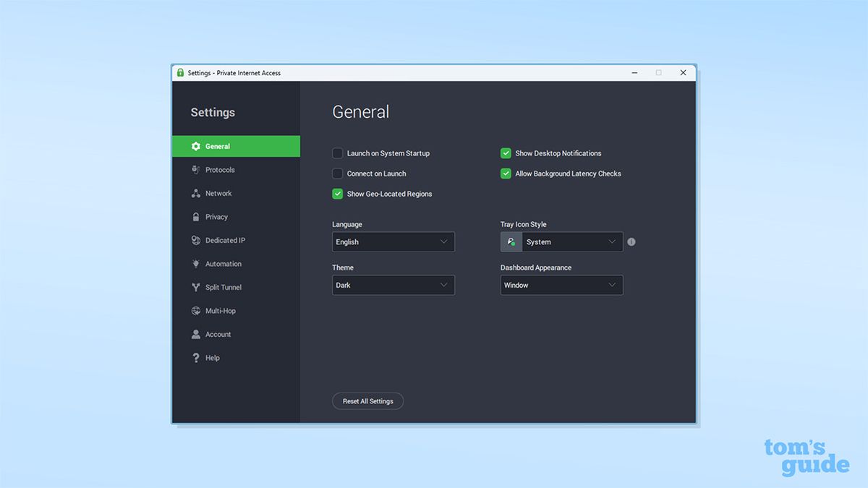Image resolution: width=868 pixels, height=488 pixels.
Task: Go to the Privacy settings tab
Action: click(x=236, y=217)
